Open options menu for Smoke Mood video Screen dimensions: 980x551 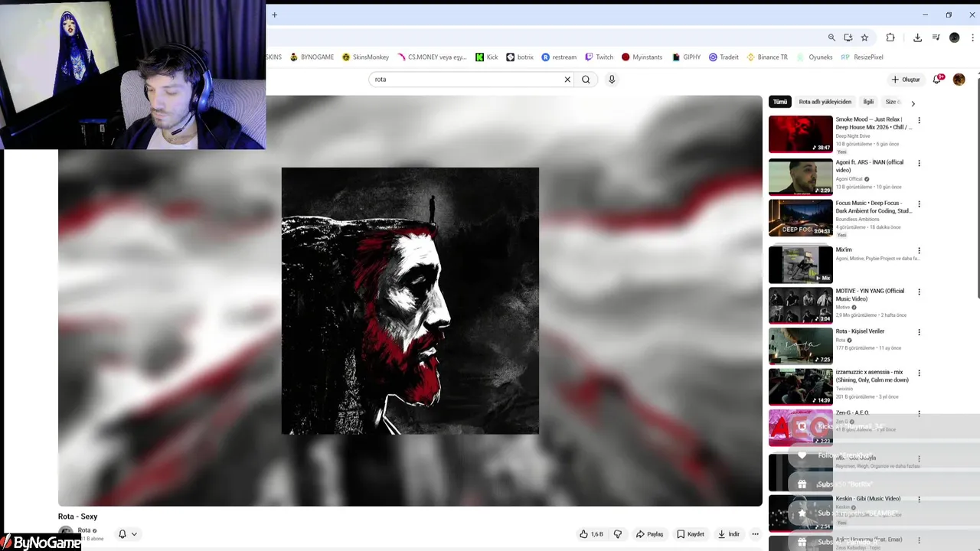919,120
